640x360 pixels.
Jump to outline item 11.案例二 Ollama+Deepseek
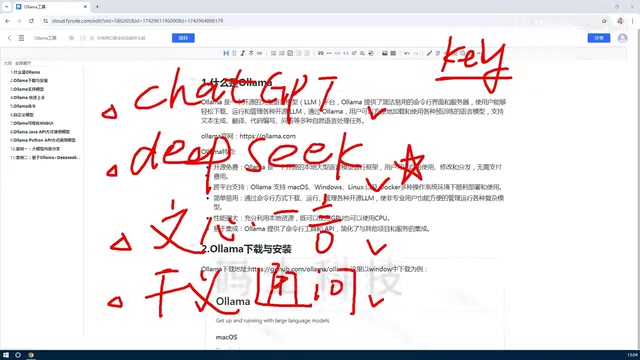pyautogui.click(x=45, y=158)
